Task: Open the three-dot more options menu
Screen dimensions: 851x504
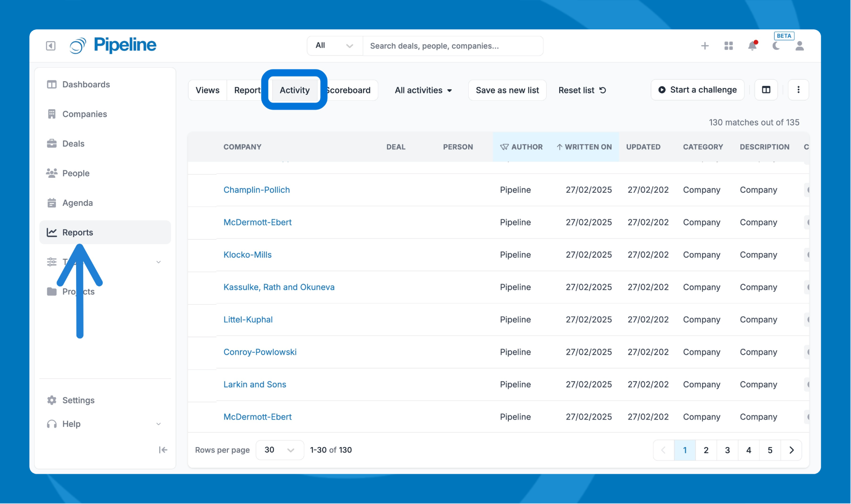Action: (x=798, y=90)
